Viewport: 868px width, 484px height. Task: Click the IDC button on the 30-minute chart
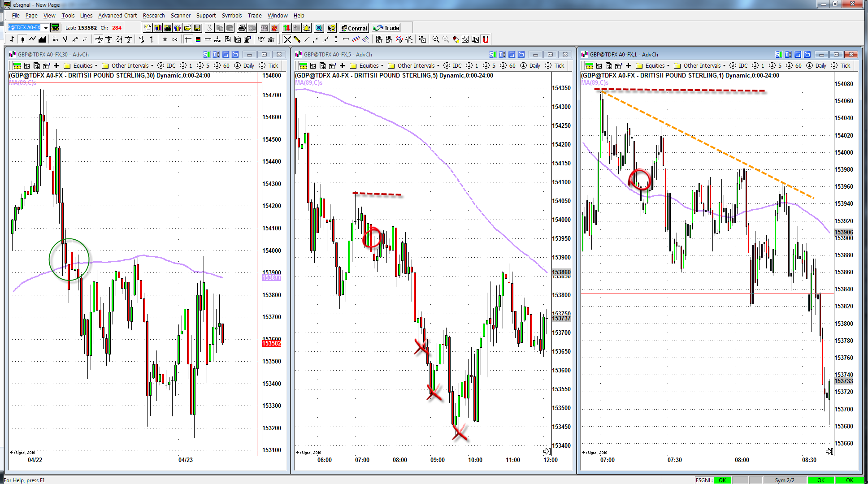pos(167,65)
